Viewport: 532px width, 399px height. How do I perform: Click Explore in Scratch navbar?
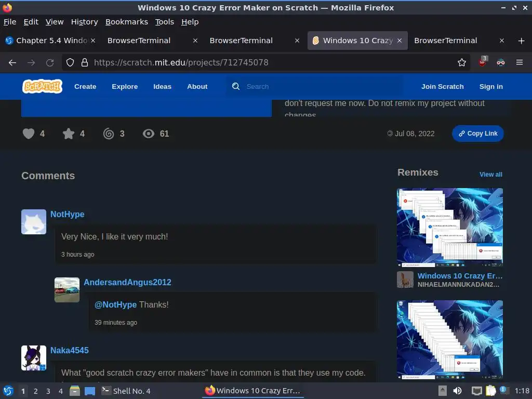[125, 87]
